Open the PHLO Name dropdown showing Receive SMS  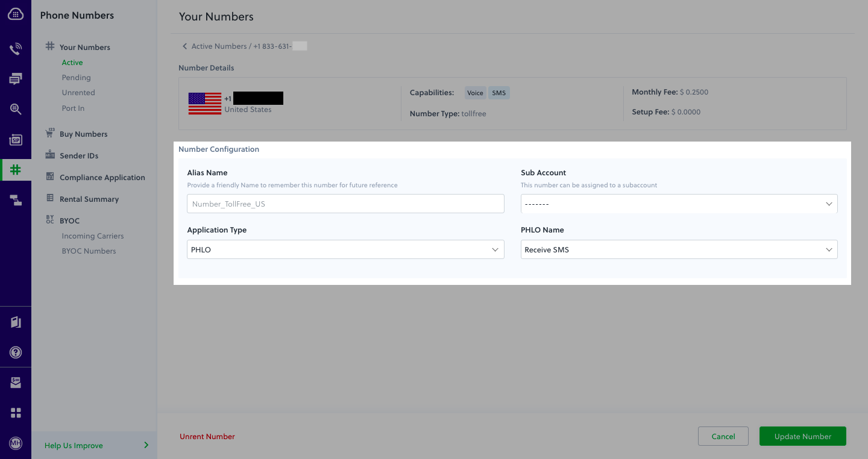[679, 249]
